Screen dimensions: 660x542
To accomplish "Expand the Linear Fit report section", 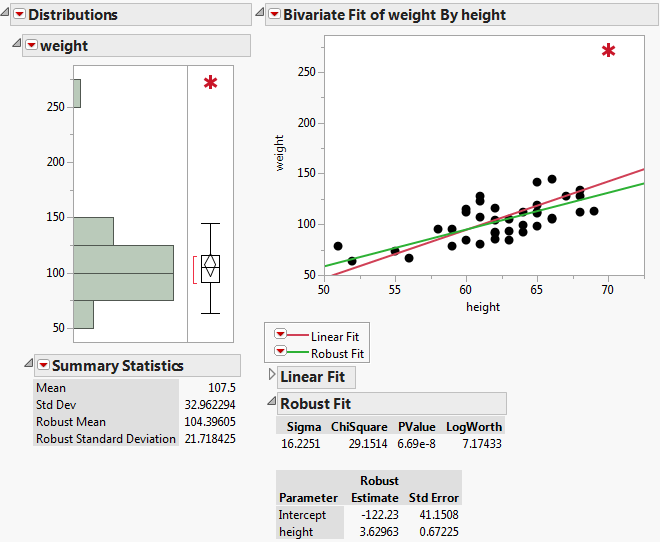I will point(270,376).
